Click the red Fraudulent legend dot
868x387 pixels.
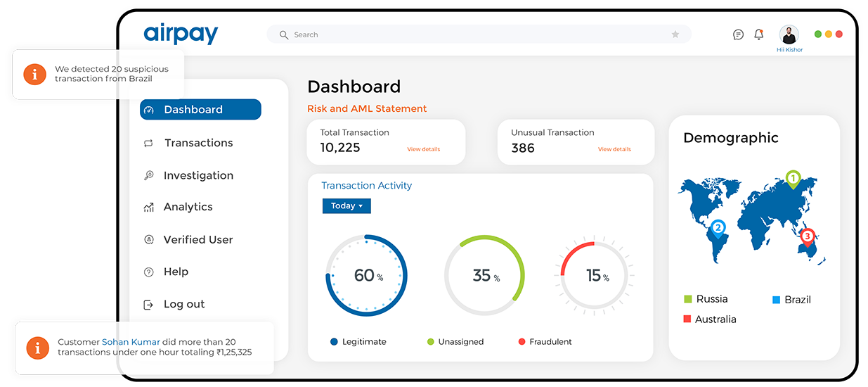click(x=522, y=342)
